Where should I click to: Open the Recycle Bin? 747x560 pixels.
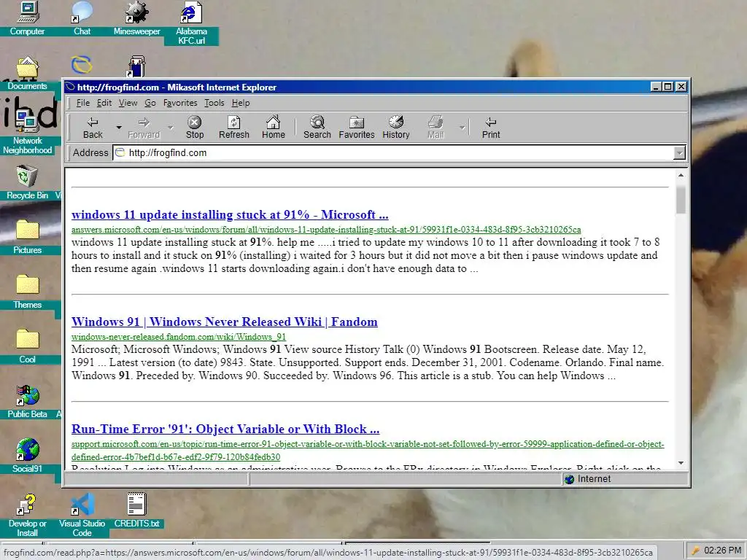(27, 183)
